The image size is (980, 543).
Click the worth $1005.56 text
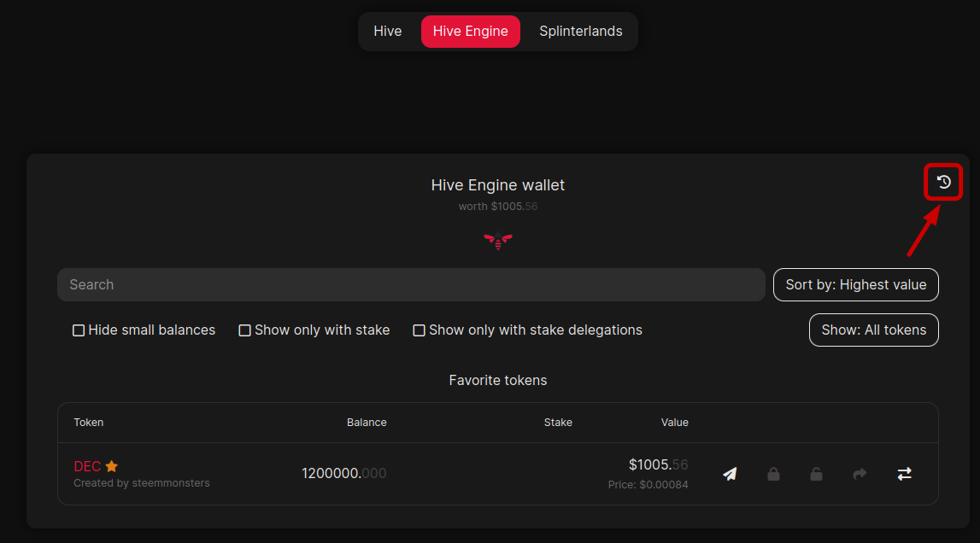click(x=498, y=207)
